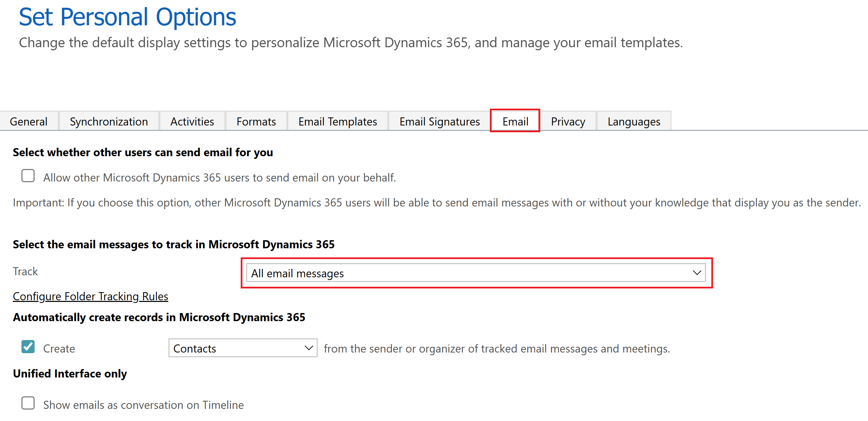Click the 'Change the default display settings' description
The height and width of the screenshot is (421, 868).
coord(351,43)
